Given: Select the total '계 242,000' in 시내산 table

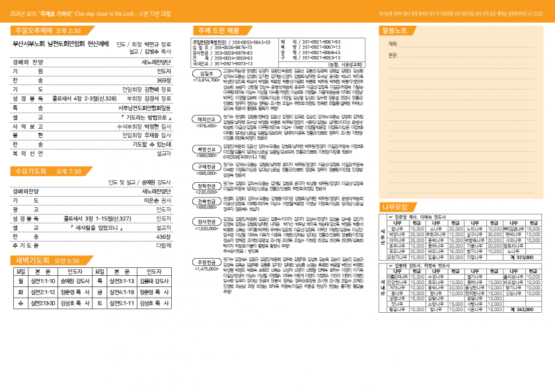Looking at the screenshot, I should [522, 310].
